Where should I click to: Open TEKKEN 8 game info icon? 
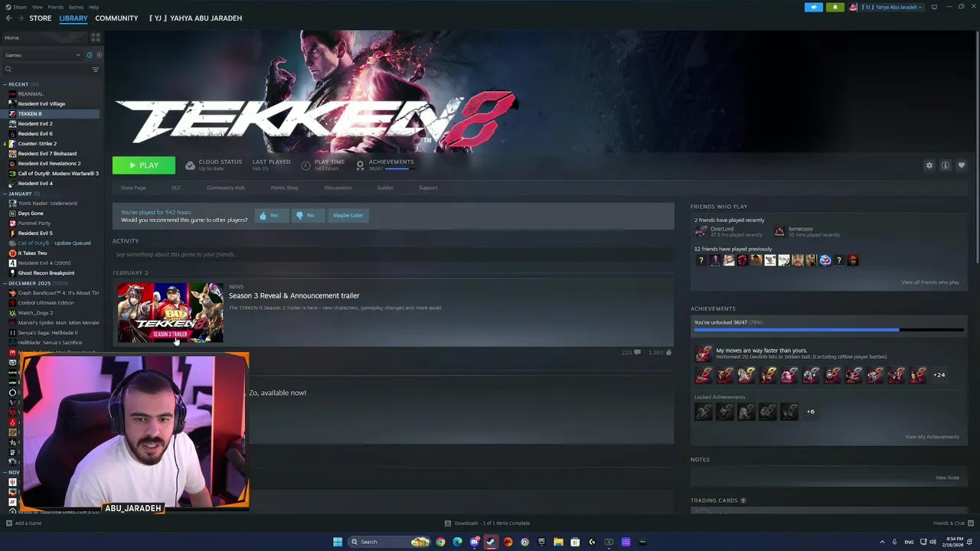click(946, 165)
